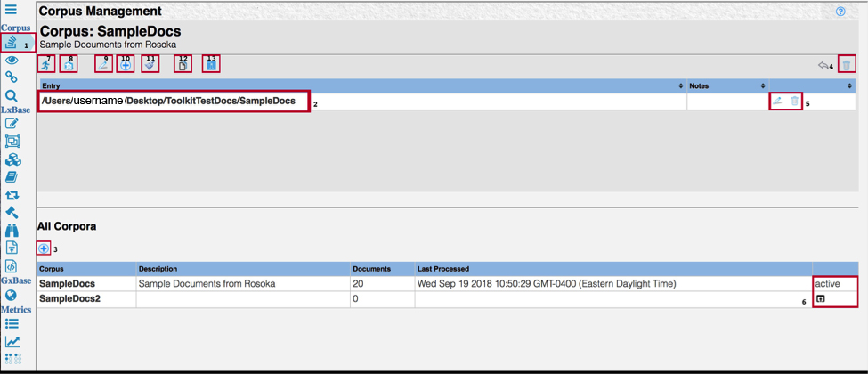Open the LxBase edit-note sidebar icon
The width and height of the screenshot is (868, 374).
(x=12, y=124)
